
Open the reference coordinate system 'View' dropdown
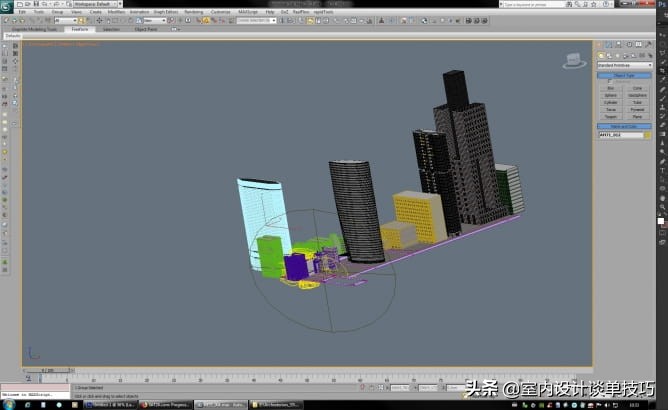[x=154, y=20]
